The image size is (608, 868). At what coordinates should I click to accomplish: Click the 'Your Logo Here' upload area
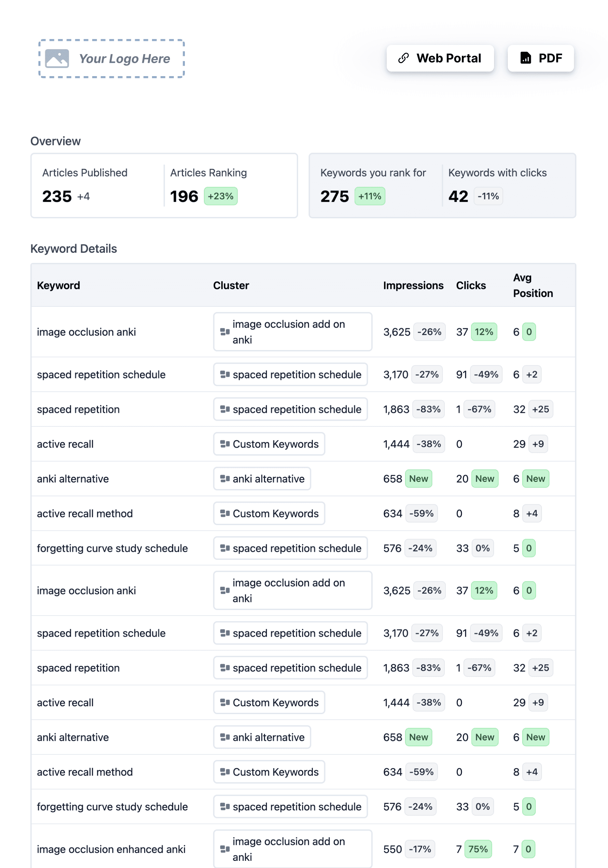(x=111, y=59)
